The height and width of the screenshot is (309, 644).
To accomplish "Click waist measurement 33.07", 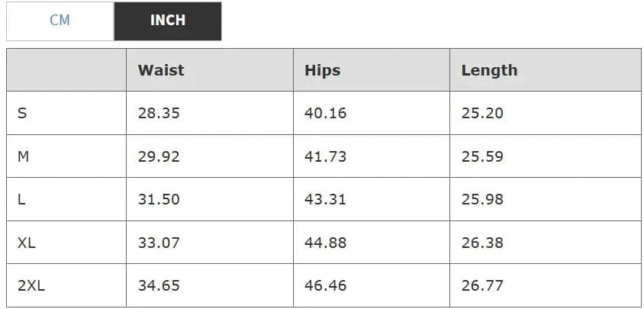I will [159, 243].
